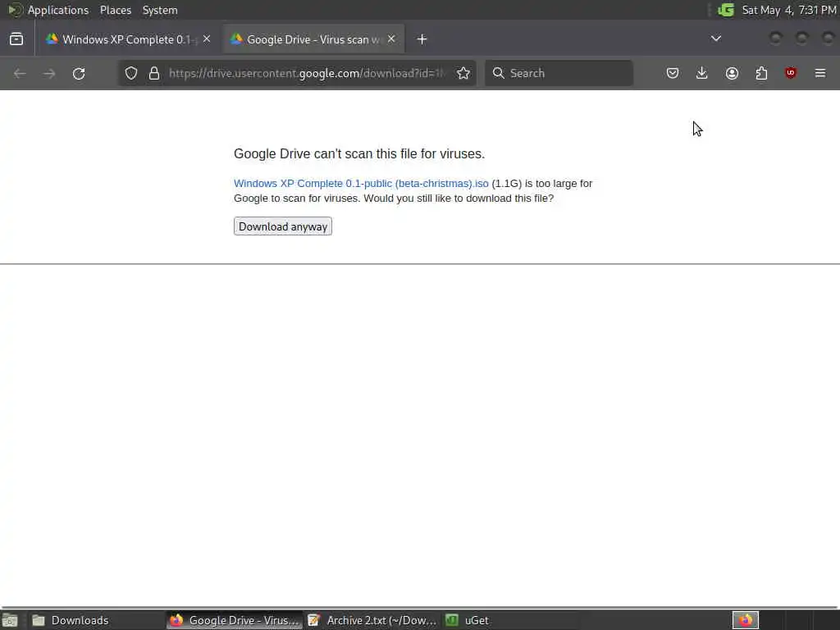
Task: Open the Places menu
Action: click(x=116, y=10)
